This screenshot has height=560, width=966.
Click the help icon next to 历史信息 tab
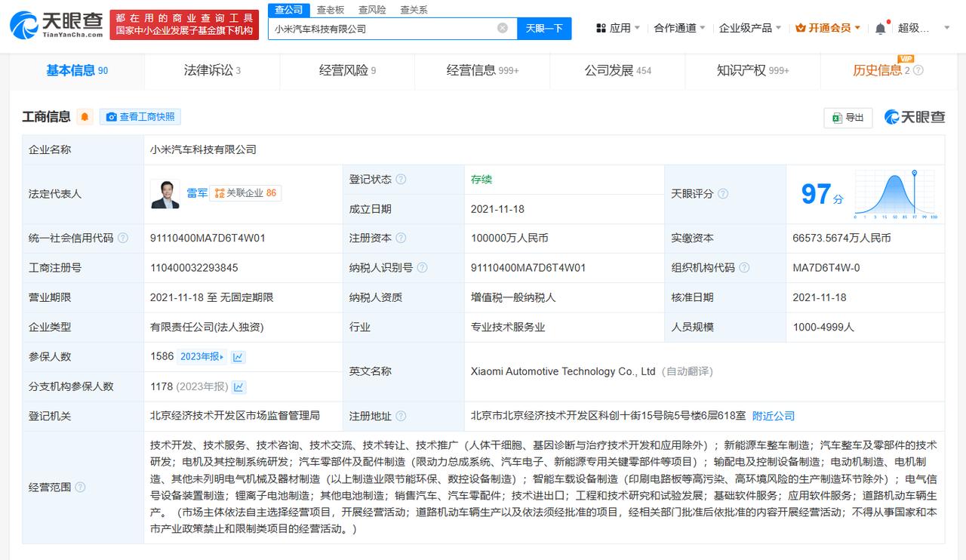coord(918,70)
